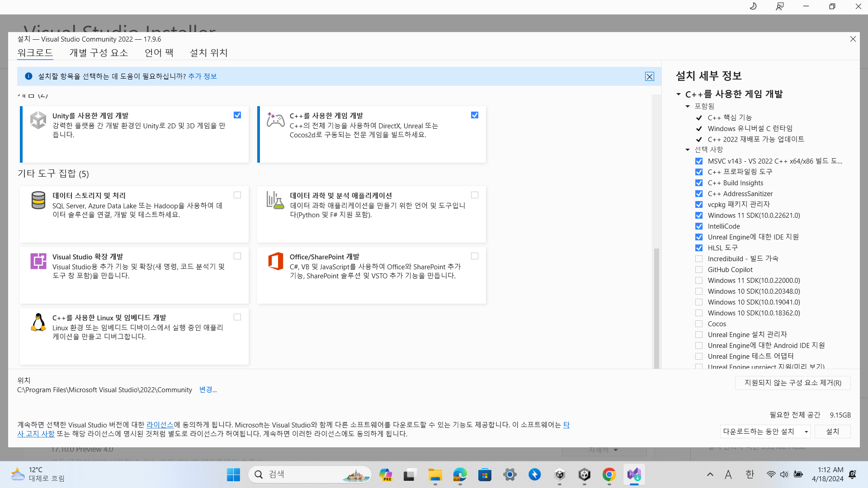Viewport: 868px width, 488px height.
Task: Switch to 워크로드 tab
Action: (35, 53)
